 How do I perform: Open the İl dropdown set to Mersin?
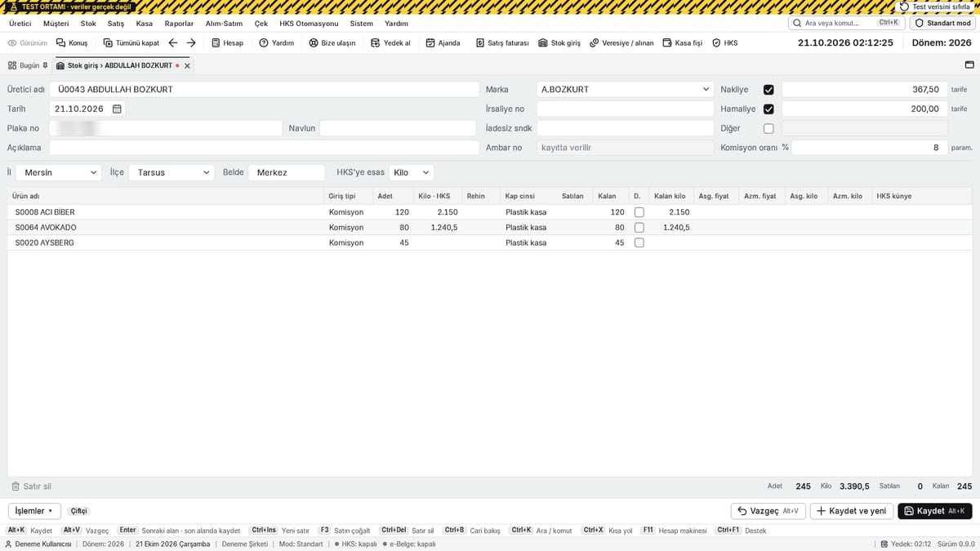59,173
